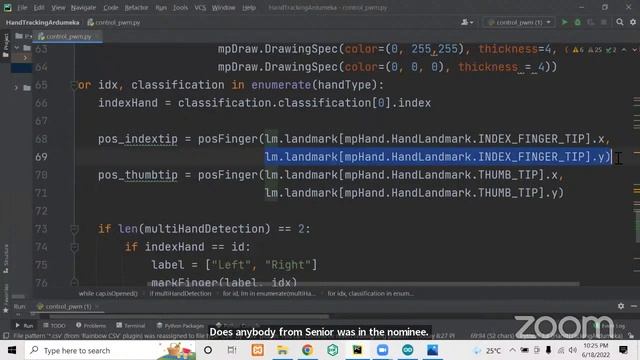Open File Explorer from taskbar
The width and height of the screenshot is (640, 360).
(282, 350)
